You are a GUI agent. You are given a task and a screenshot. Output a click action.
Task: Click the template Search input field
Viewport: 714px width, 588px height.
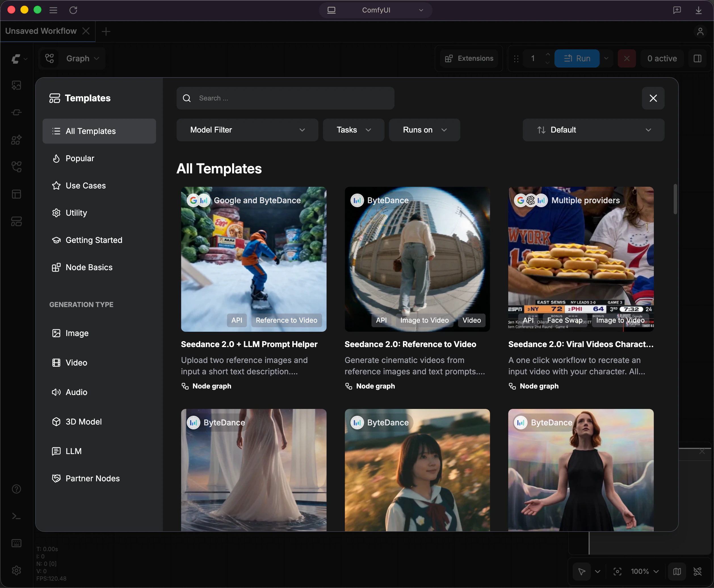[285, 98]
